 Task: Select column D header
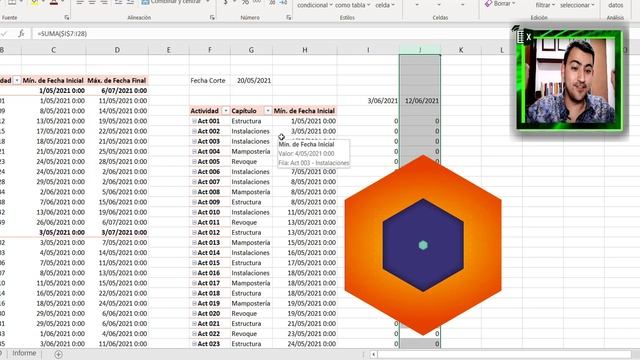(x=117, y=50)
